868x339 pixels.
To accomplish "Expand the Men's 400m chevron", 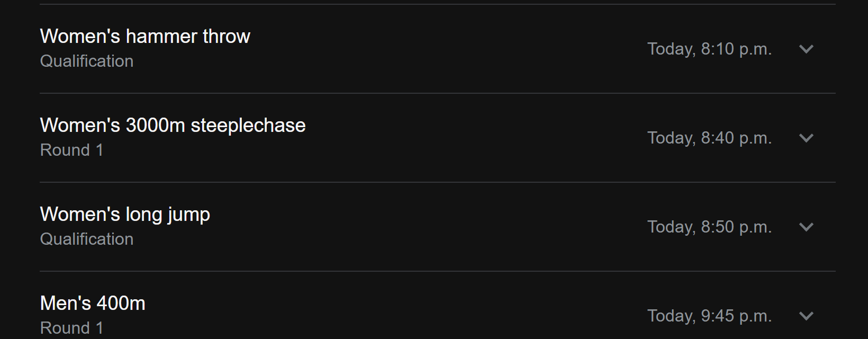I will click(806, 316).
